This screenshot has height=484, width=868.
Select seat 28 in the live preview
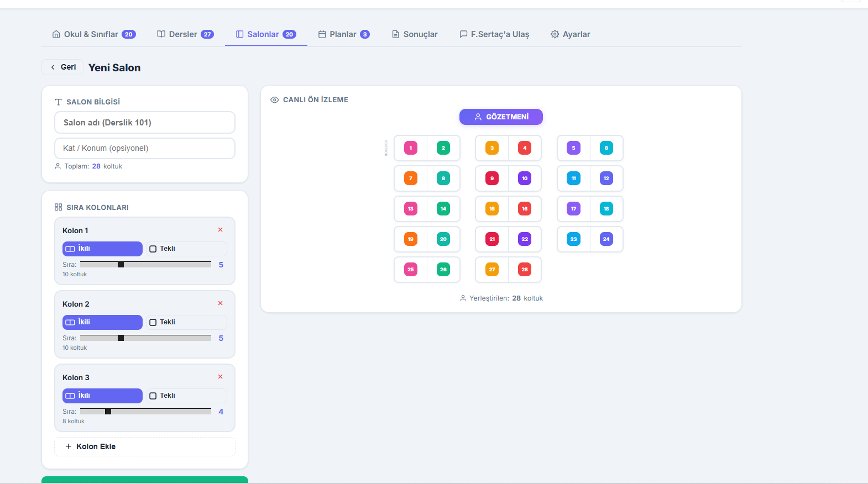tap(524, 270)
